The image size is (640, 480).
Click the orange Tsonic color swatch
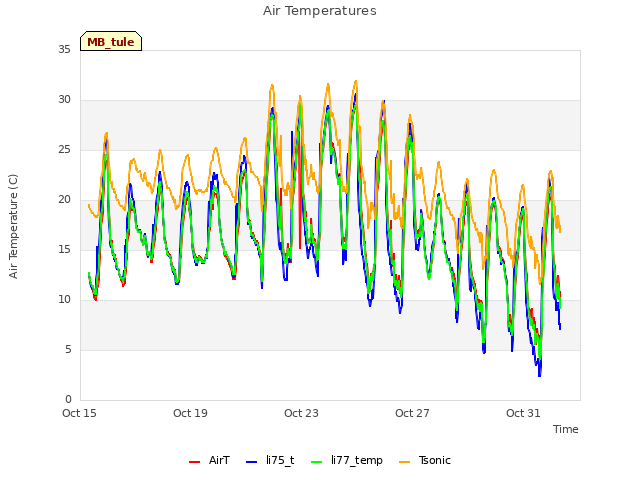404,462
